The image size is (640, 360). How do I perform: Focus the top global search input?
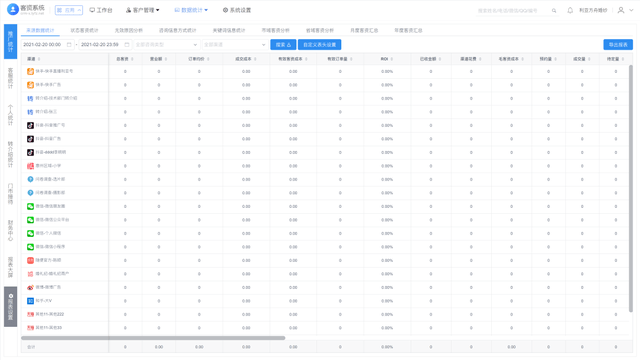point(512,11)
